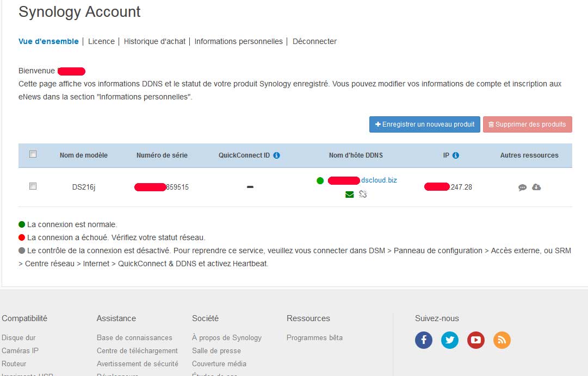Open Programmes bêta link
The image size is (588, 376).
click(x=314, y=338)
